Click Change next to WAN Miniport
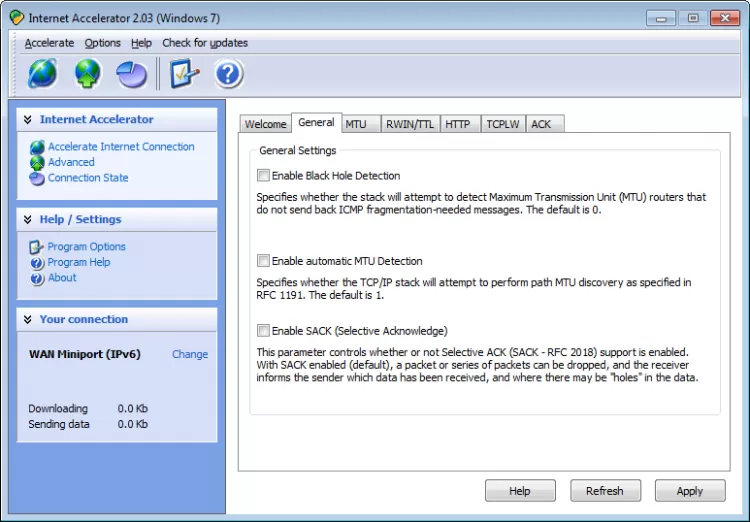The height and width of the screenshot is (522, 750). coord(190,354)
